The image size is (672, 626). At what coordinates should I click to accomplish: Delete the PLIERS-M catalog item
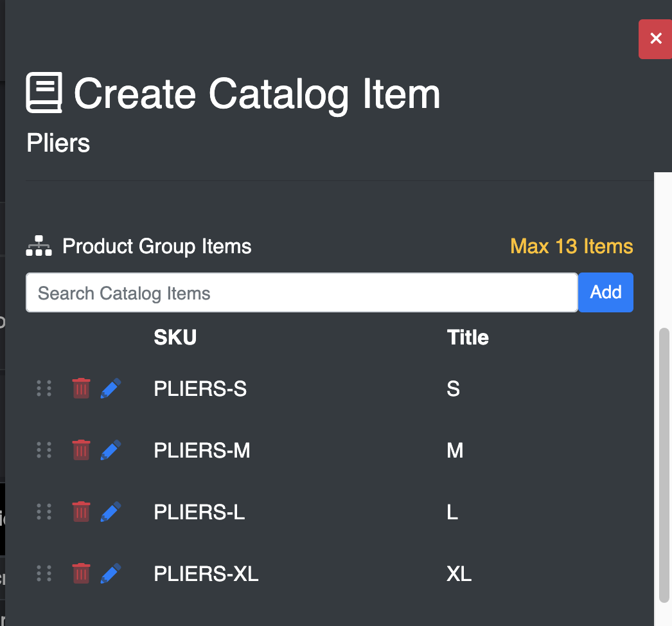[81, 450]
